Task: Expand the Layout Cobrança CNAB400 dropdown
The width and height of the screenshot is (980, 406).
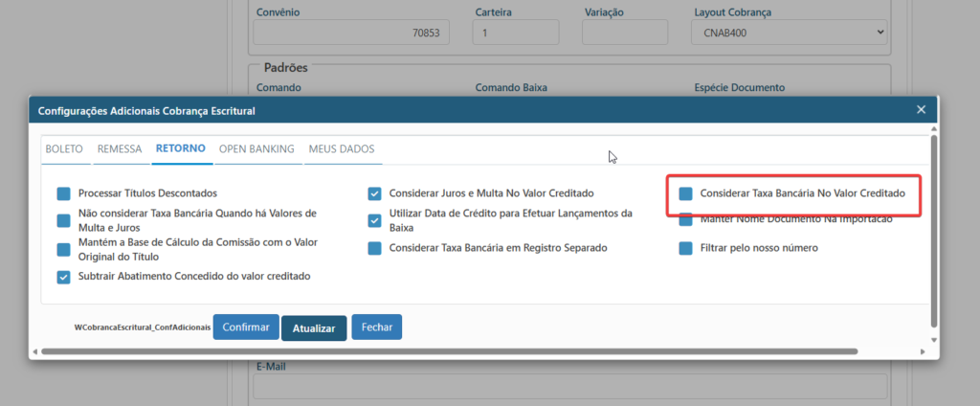Action: pyautogui.click(x=789, y=33)
